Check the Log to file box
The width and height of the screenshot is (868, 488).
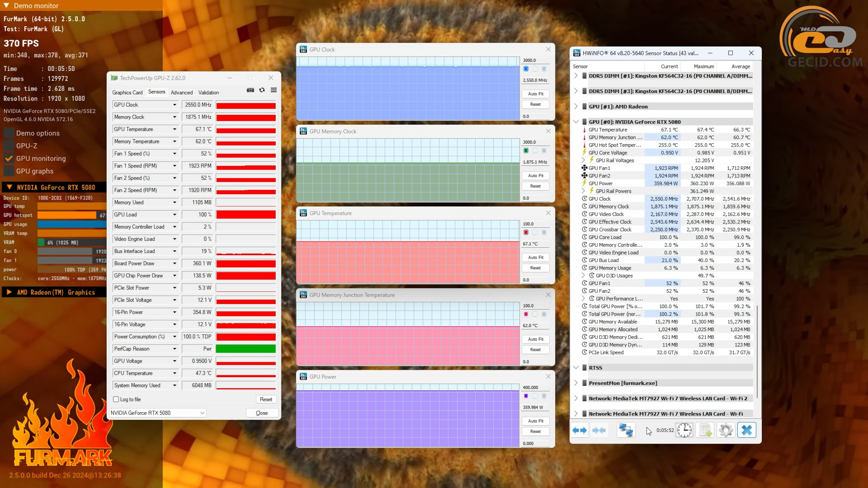click(116, 399)
